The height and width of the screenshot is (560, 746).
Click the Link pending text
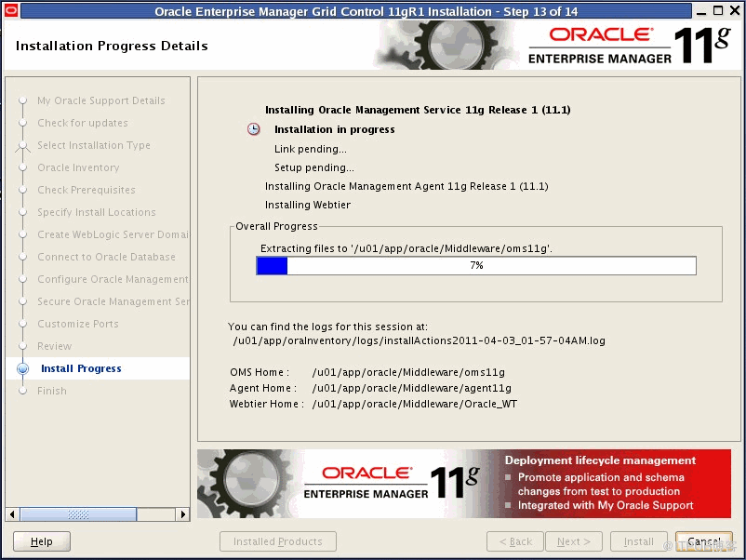(311, 149)
